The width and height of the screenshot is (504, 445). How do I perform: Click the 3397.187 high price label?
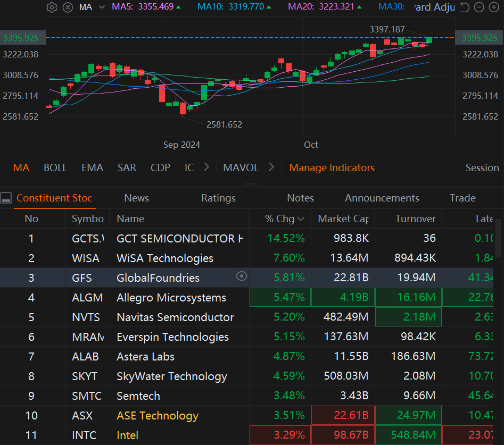pos(387,29)
